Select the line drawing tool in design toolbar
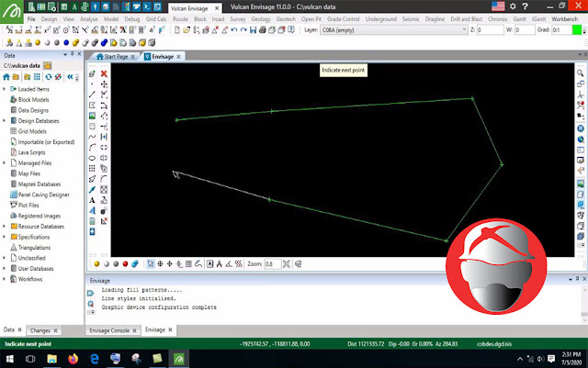This screenshot has height=368, width=588. click(92, 95)
